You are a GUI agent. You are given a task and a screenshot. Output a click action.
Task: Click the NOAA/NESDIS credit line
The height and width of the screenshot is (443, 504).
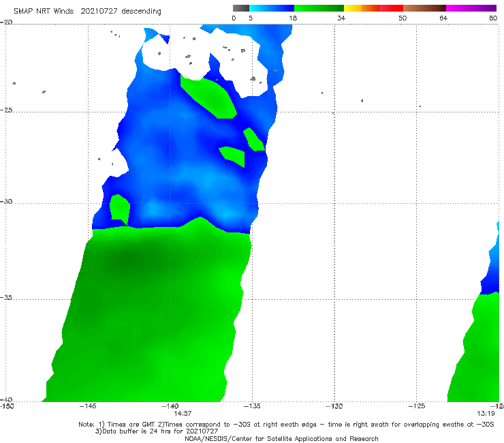click(x=281, y=439)
